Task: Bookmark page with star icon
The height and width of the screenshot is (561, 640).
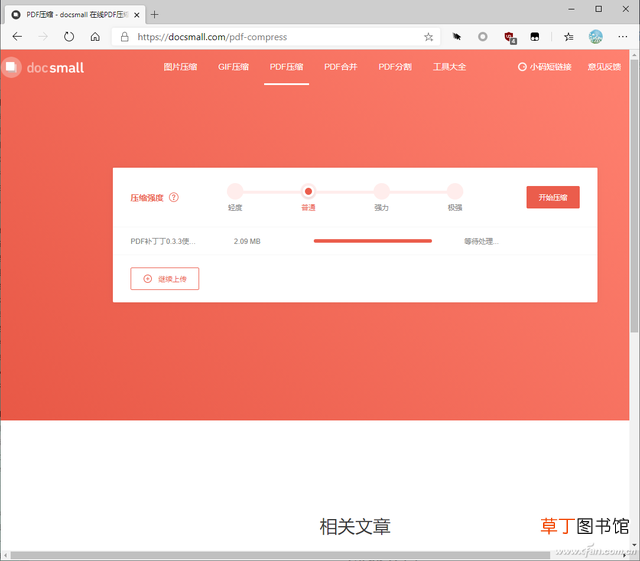Action: (428, 37)
